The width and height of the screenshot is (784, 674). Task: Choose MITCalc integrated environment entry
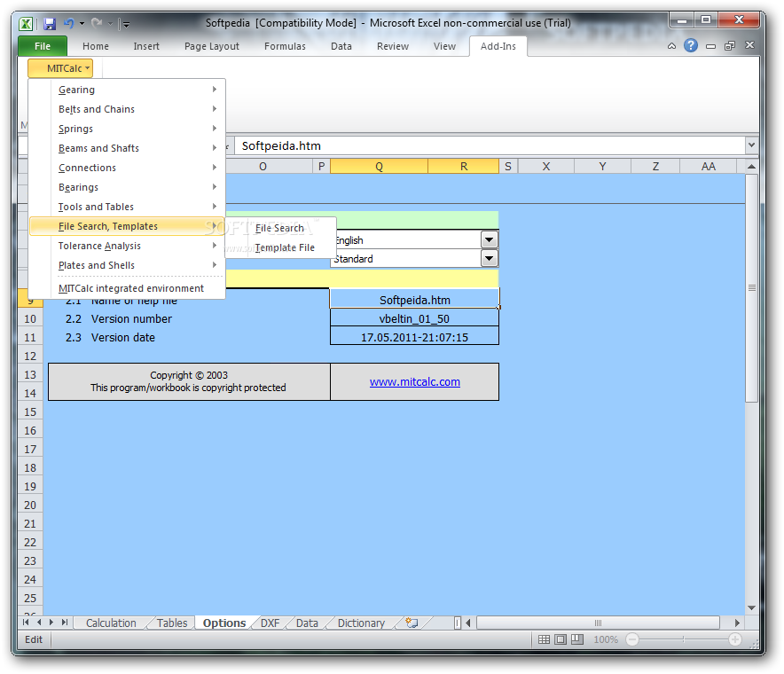pyautogui.click(x=127, y=288)
